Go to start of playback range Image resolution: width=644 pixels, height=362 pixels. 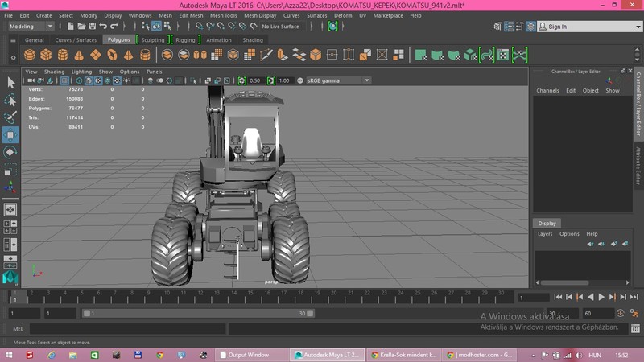pos(558,297)
